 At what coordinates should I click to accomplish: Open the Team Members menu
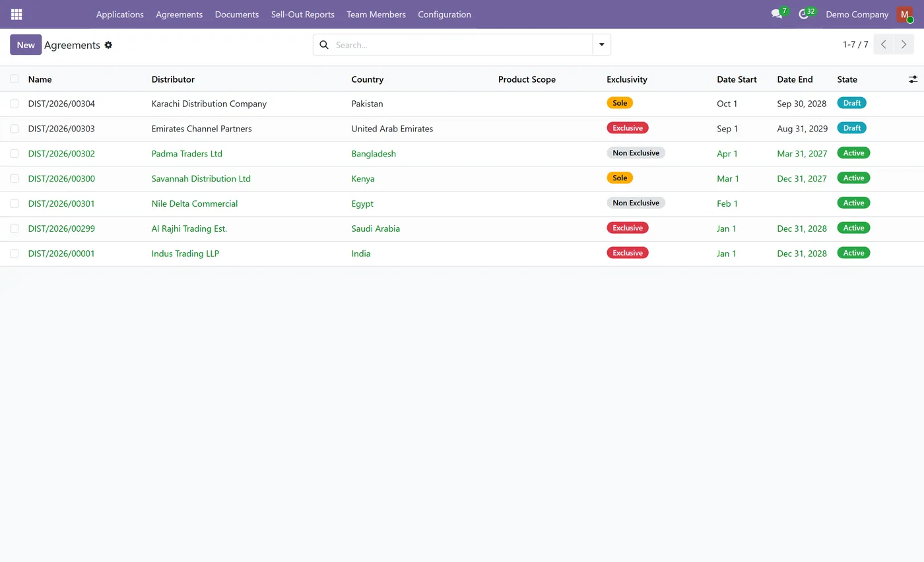[376, 15]
